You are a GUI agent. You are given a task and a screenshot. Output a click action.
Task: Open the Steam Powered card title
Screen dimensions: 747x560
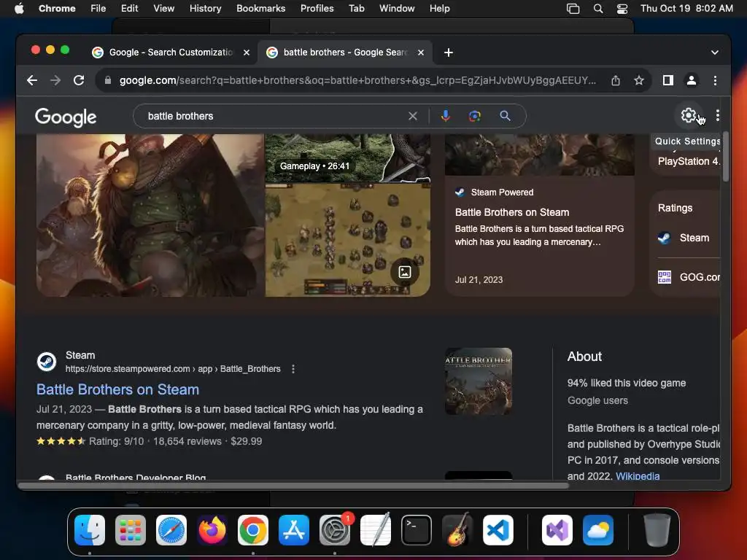(x=511, y=212)
